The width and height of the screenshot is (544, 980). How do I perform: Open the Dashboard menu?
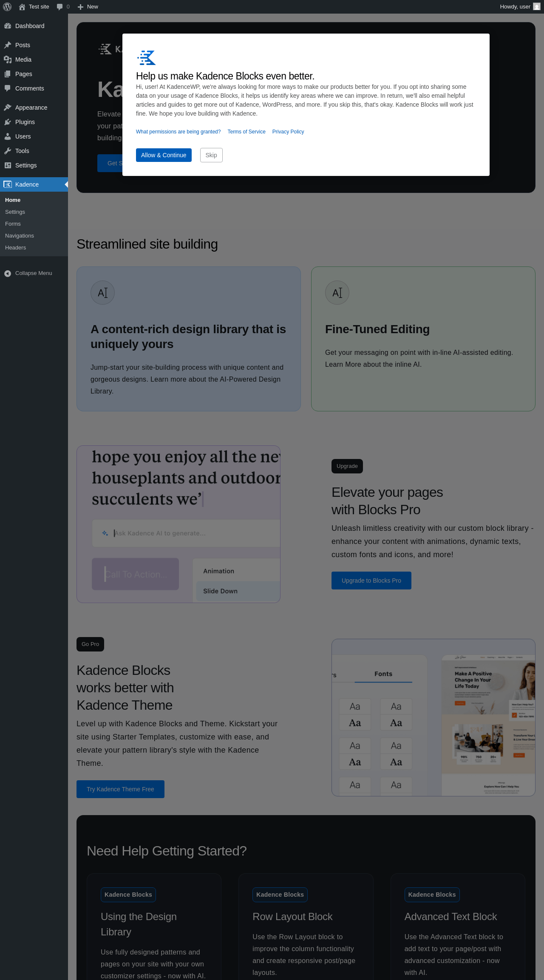coord(34,26)
